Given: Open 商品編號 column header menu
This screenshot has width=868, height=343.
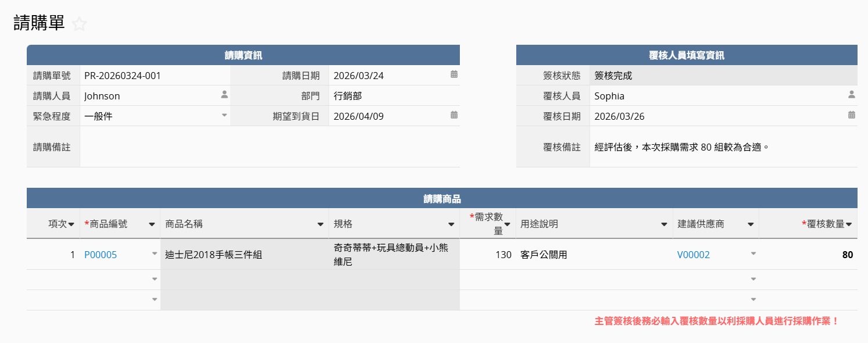Looking at the screenshot, I should (x=152, y=224).
